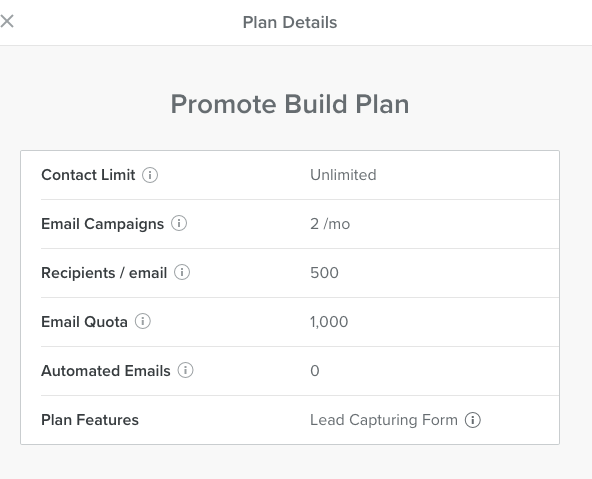Select the Automated Emails label
The height and width of the screenshot is (479, 592).
pyautogui.click(x=106, y=371)
